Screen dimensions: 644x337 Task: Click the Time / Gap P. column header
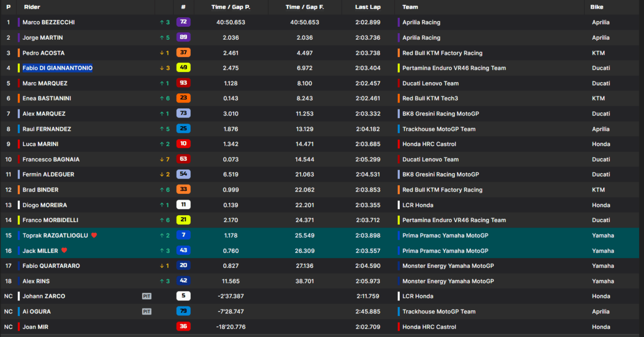(x=231, y=7)
